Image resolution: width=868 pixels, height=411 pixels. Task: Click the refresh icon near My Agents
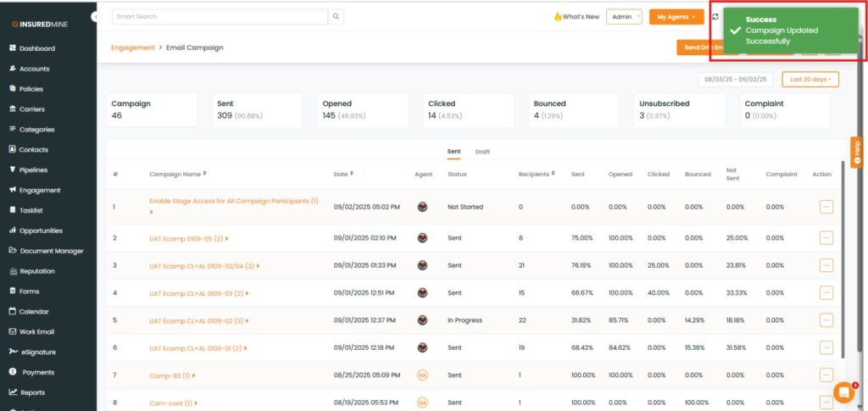pyautogui.click(x=715, y=17)
